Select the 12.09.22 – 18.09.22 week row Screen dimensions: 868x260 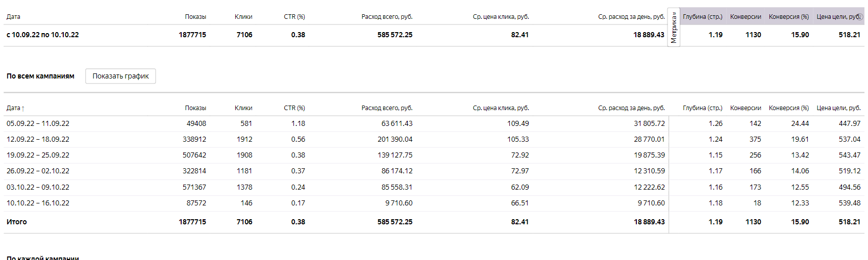pyautogui.click(x=38, y=139)
